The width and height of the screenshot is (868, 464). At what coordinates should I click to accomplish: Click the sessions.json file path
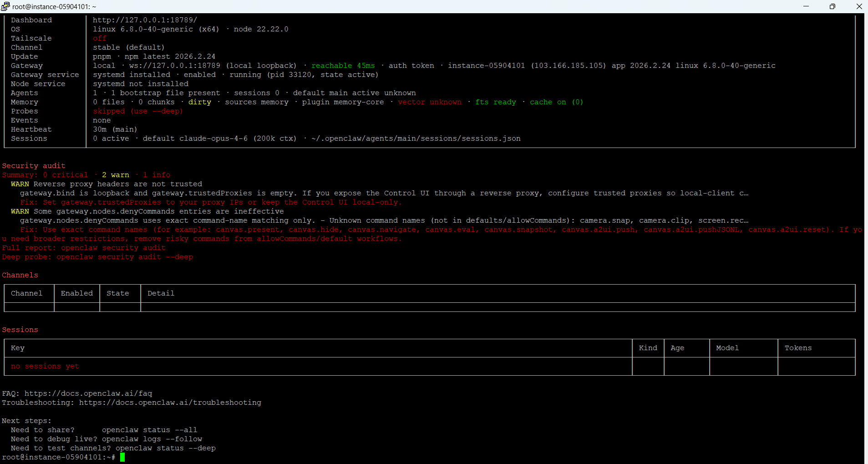(416, 138)
